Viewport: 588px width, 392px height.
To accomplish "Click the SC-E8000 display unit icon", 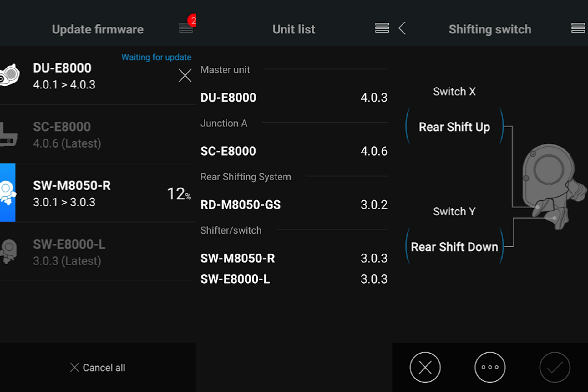I will coord(8,134).
